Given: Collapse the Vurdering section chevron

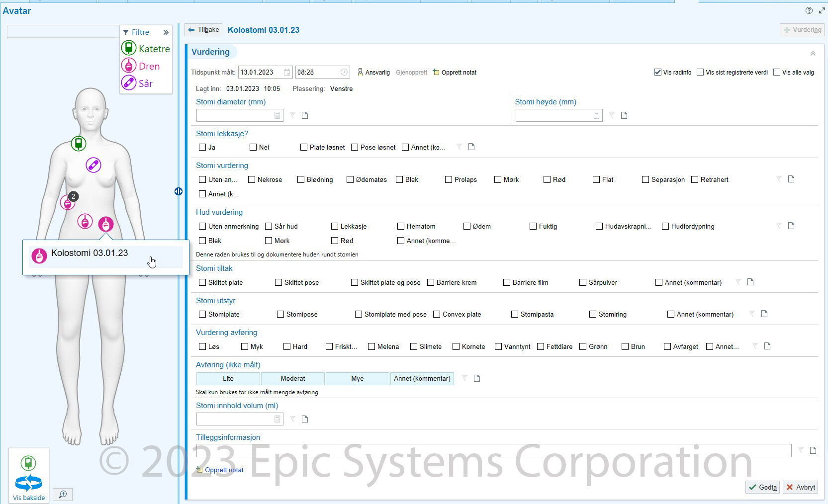Looking at the screenshot, I should pyautogui.click(x=813, y=53).
